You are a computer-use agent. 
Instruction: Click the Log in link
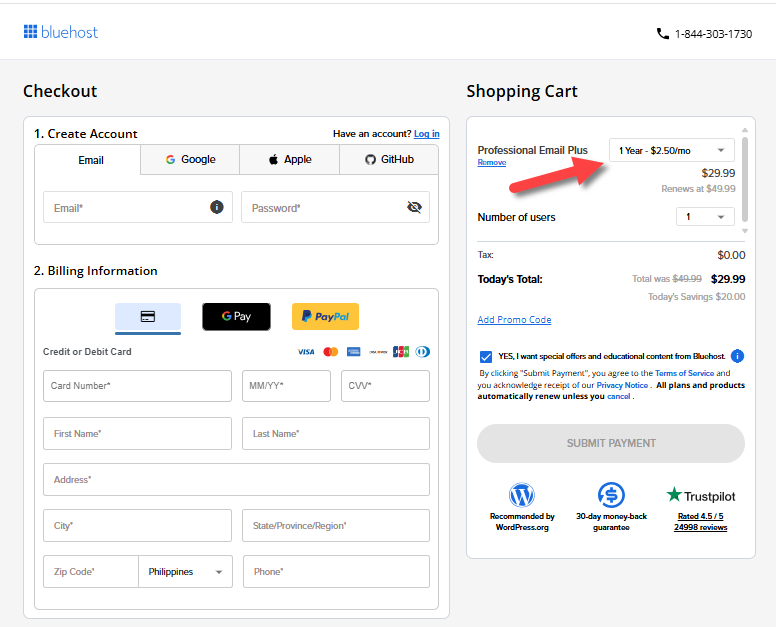tap(427, 134)
